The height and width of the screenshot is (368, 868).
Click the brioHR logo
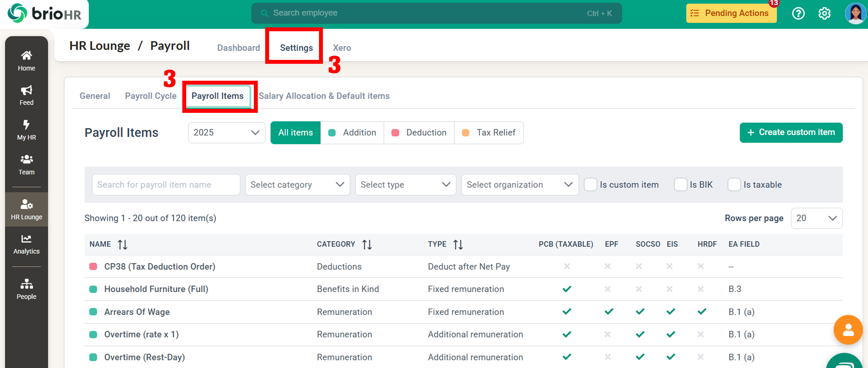coord(44,13)
